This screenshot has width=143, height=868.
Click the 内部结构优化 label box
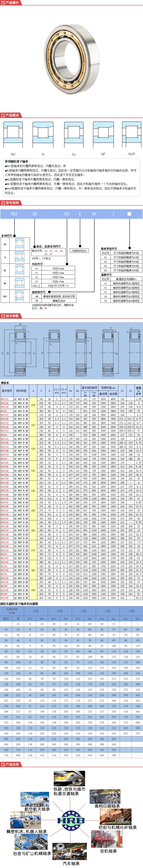[x=79, y=251]
